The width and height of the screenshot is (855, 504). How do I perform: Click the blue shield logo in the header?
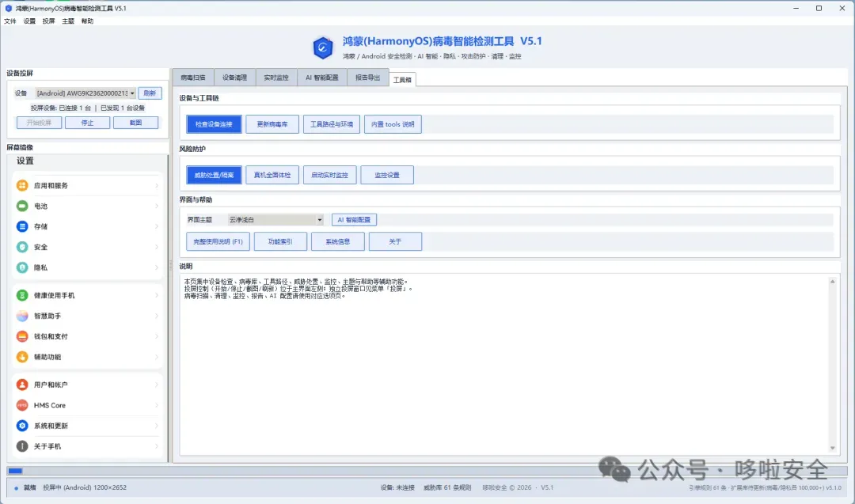pos(323,48)
